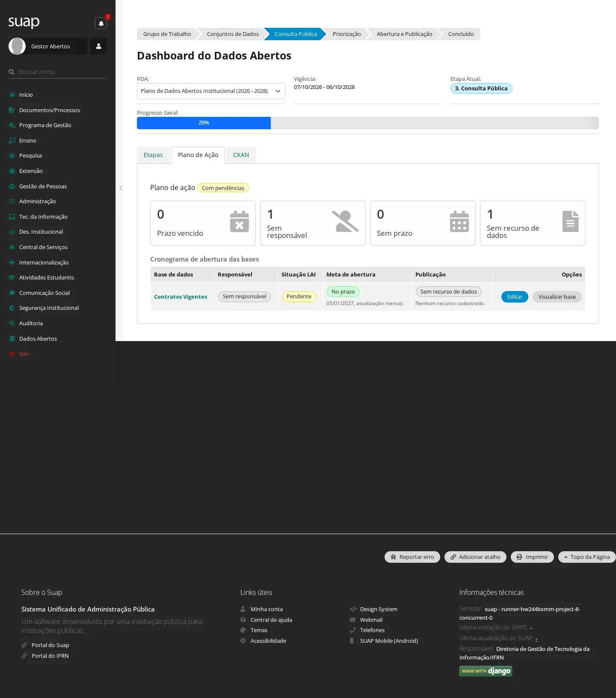Click the made with Django badge
The height and width of the screenshot is (698, 616).
pyautogui.click(x=486, y=671)
